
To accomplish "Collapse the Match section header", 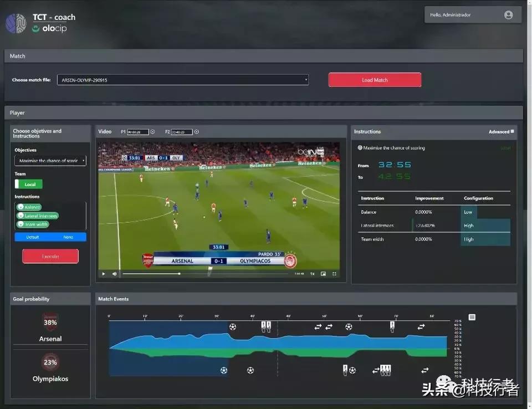I will point(264,56).
